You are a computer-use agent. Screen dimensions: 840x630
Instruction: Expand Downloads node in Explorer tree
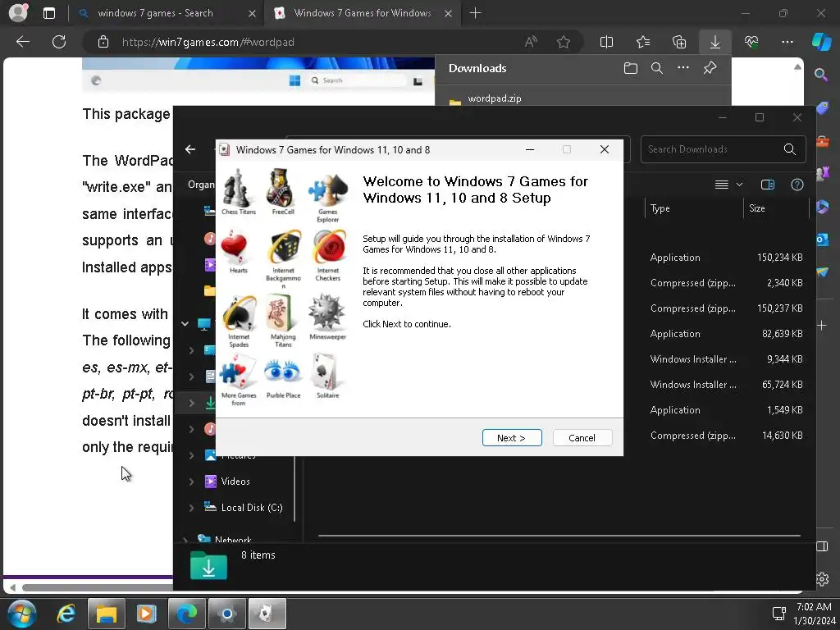pos(192,403)
